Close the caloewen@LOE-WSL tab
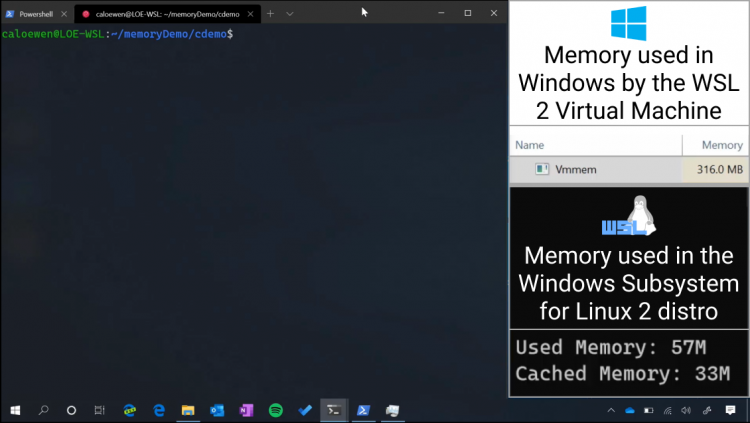The width and height of the screenshot is (750, 423). pyautogui.click(x=250, y=13)
